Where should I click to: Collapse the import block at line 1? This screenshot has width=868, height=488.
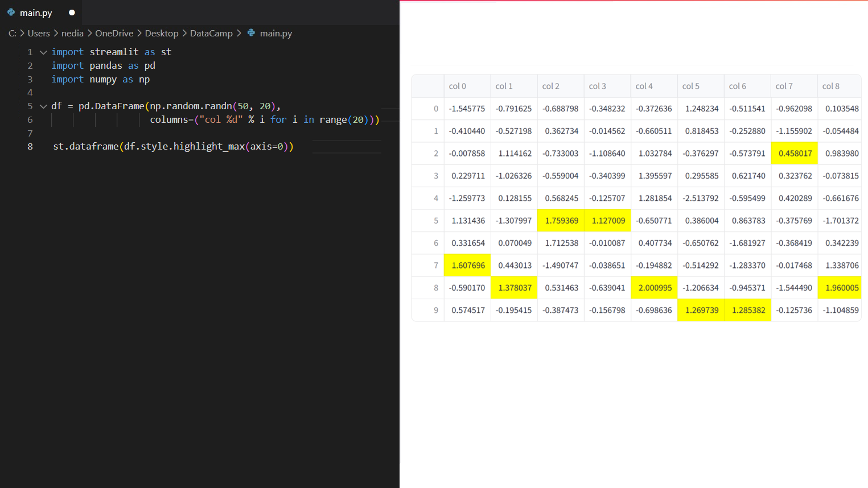pos(43,52)
